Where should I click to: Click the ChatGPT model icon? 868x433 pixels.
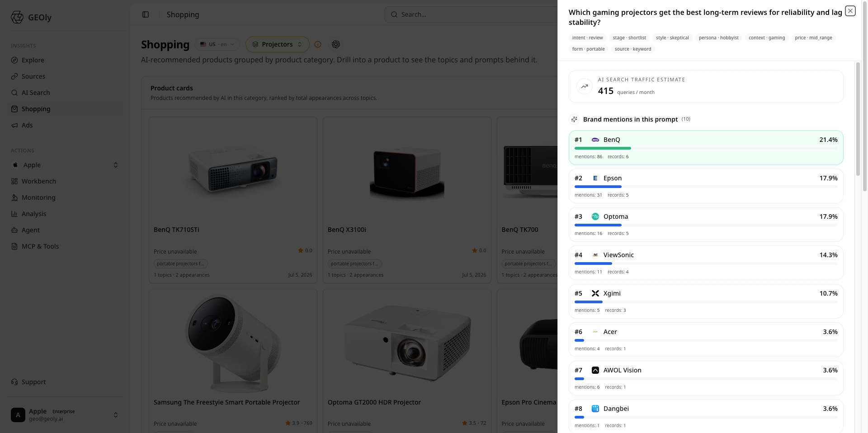click(335, 44)
